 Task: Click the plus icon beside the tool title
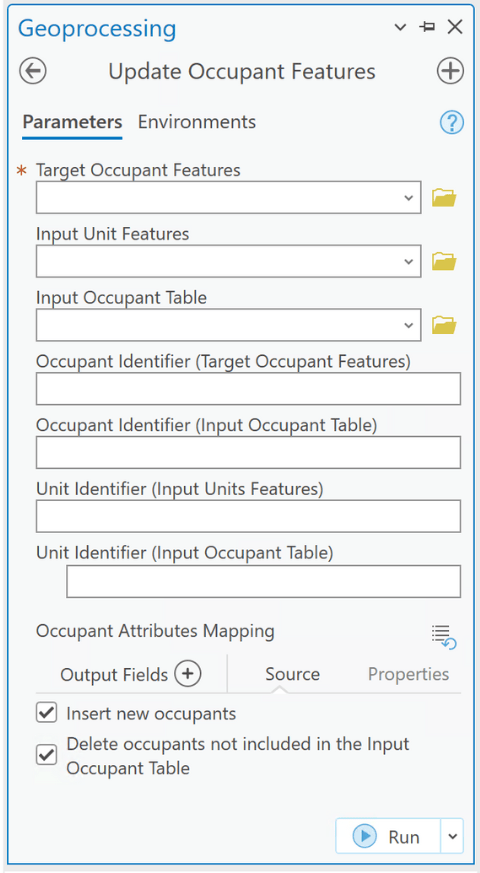point(450,71)
